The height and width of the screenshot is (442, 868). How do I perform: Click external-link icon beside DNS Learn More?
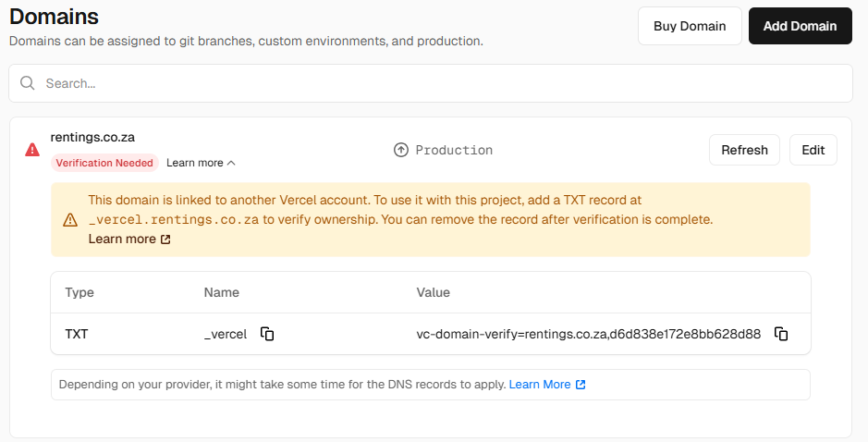click(581, 385)
